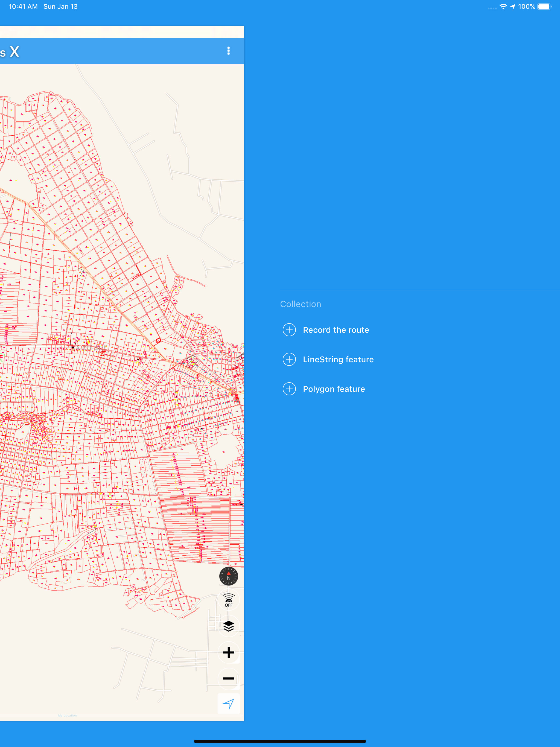Choose the Polygon feature label
The width and height of the screenshot is (560, 747).
334,389
